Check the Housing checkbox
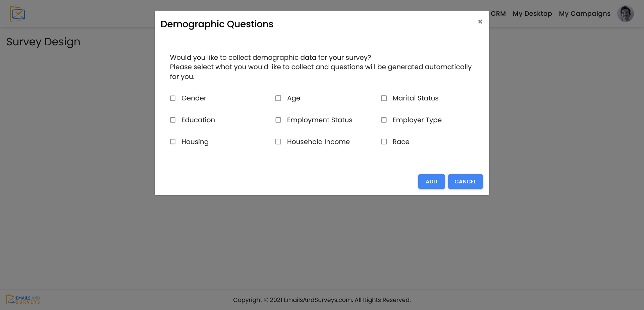 (x=173, y=142)
